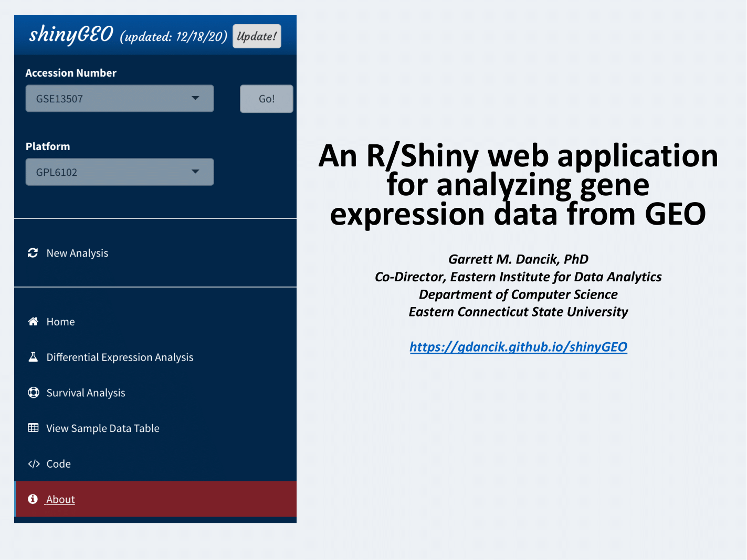Click the lifebuoy icon for Survival Analysis
The height and width of the screenshot is (560, 747).
point(33,393)
